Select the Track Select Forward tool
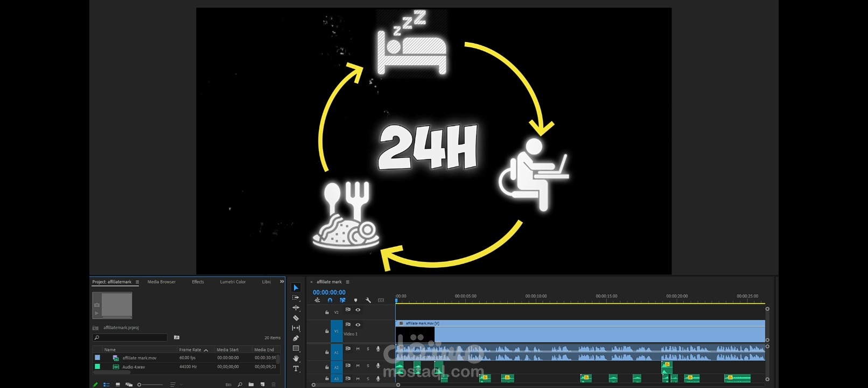Screen dimensions: 868x388 pyautogui.click(x=296, y=297)
